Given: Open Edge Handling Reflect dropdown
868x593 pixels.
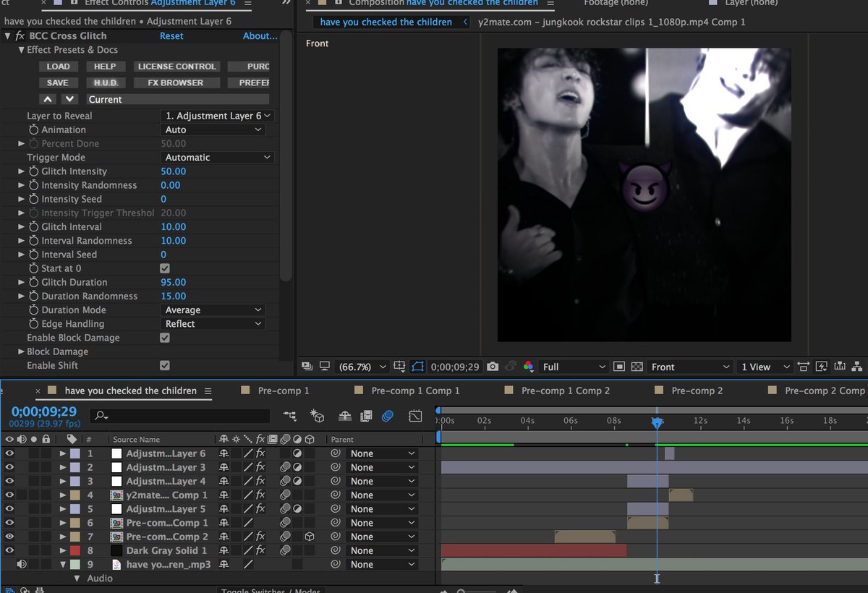Looking at the screenshot, I should [x=213, y=324].
